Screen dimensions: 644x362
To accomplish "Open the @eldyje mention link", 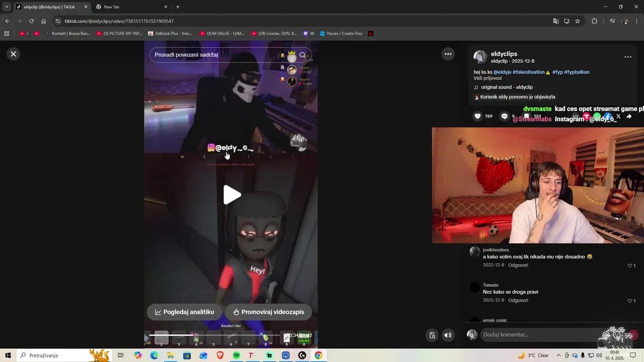I will click(x=502, y=72).
